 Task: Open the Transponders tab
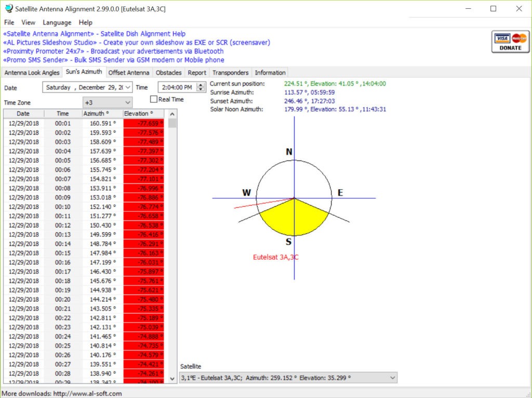pos(231,73)
